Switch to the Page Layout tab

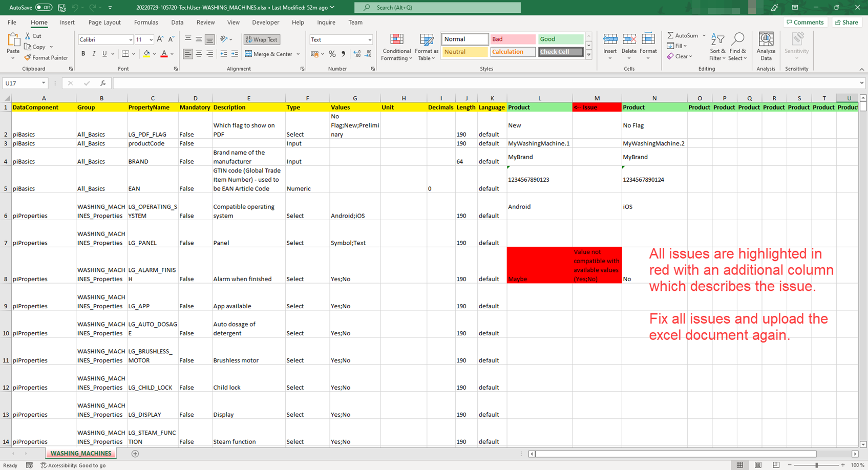tap(104, 23)
